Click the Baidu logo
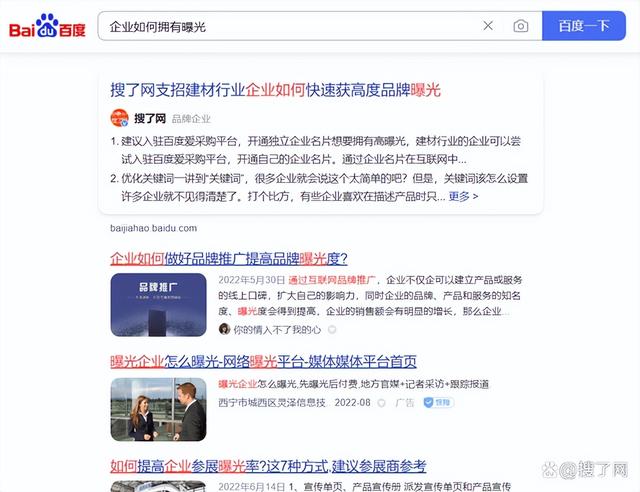This screenshot has width=640, height=492. pos(47,26)
